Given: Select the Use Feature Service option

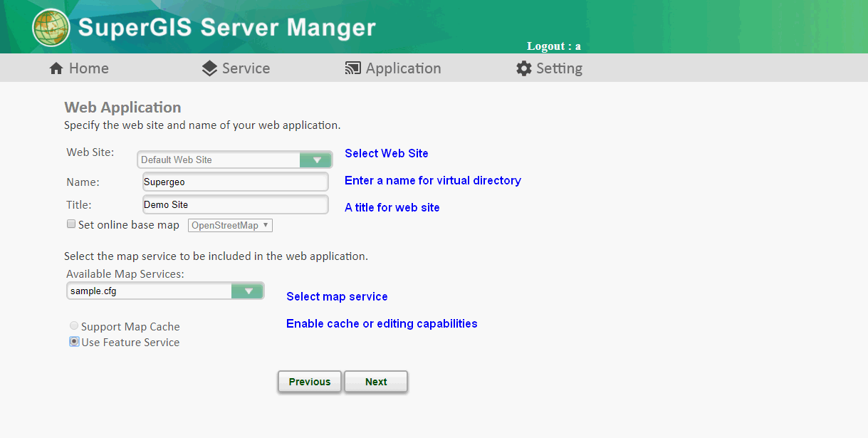Looking at the screenshot, I should [x=74, y=342].
